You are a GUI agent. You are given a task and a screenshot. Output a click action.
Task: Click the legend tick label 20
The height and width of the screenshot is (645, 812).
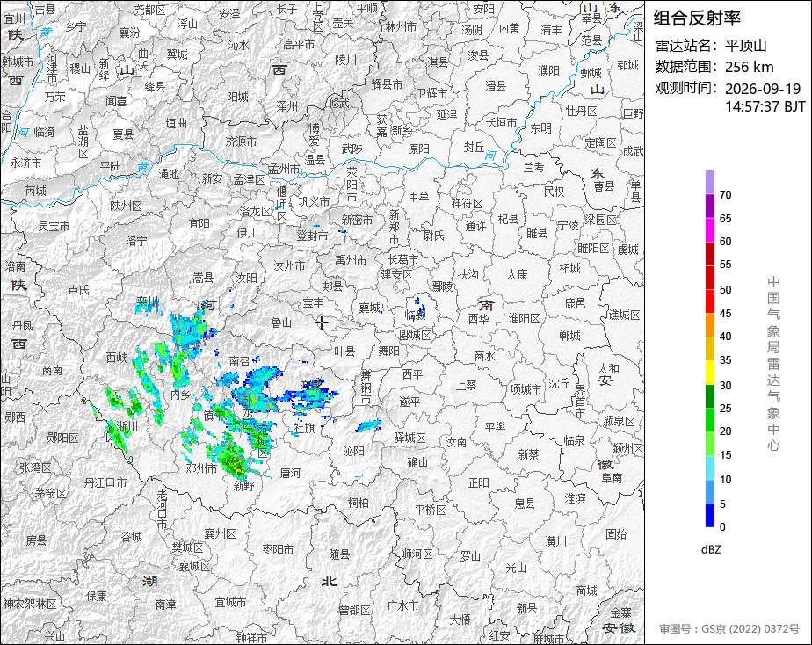click(726, 431)
